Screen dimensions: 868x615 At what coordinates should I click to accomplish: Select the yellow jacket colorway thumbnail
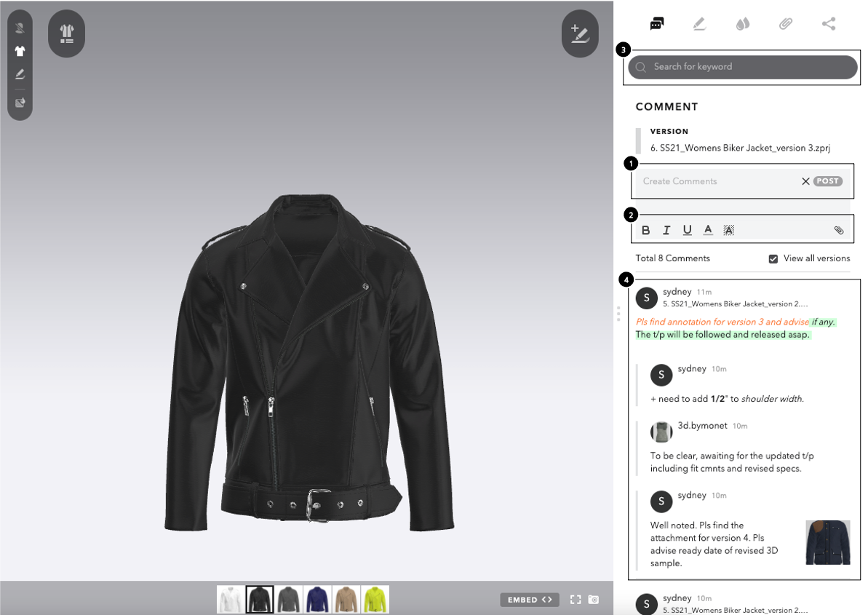[375, 600]
